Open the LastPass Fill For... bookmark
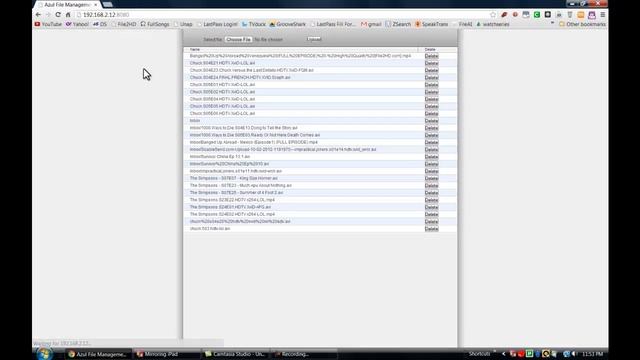The width and height of the screenshot is (640, 360). 333,24
